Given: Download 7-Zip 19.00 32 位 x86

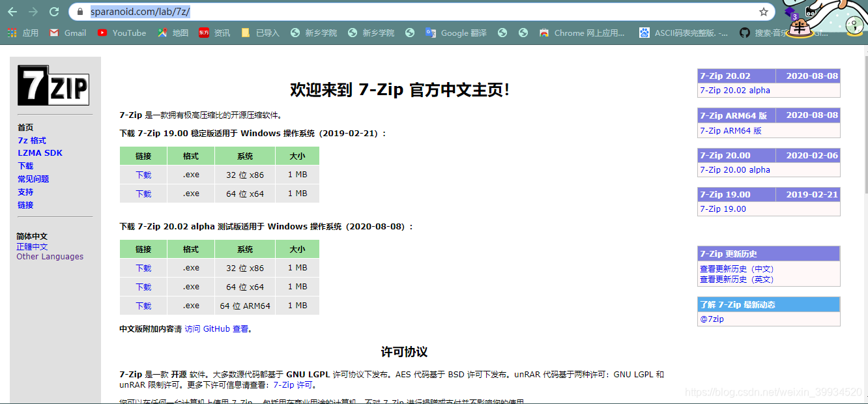Looking at the screenshot, I should pyautogui.click(x=143, y=175).
